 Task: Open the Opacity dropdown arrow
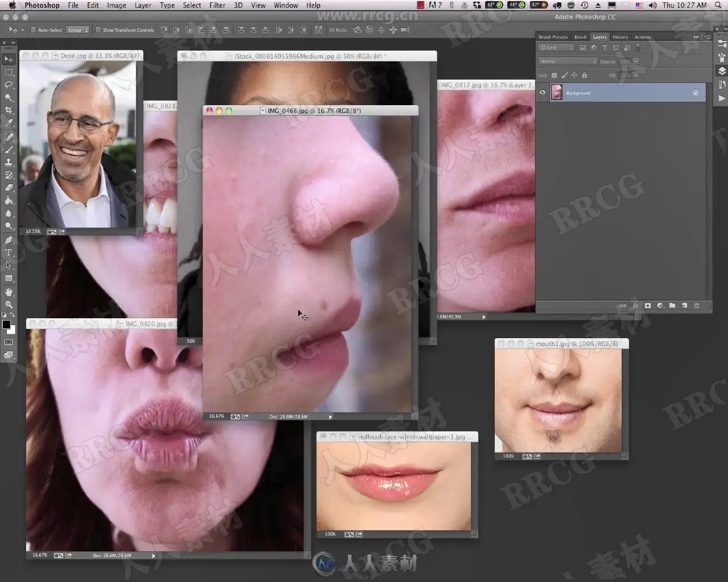[x=636, y=61]
